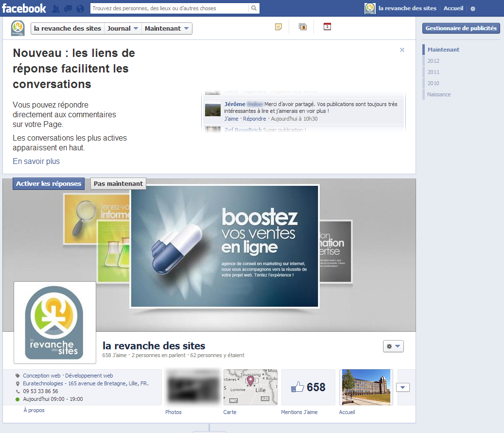Open la revanche des sites profile link in top bar
The image size is (504, 433).
407,8
